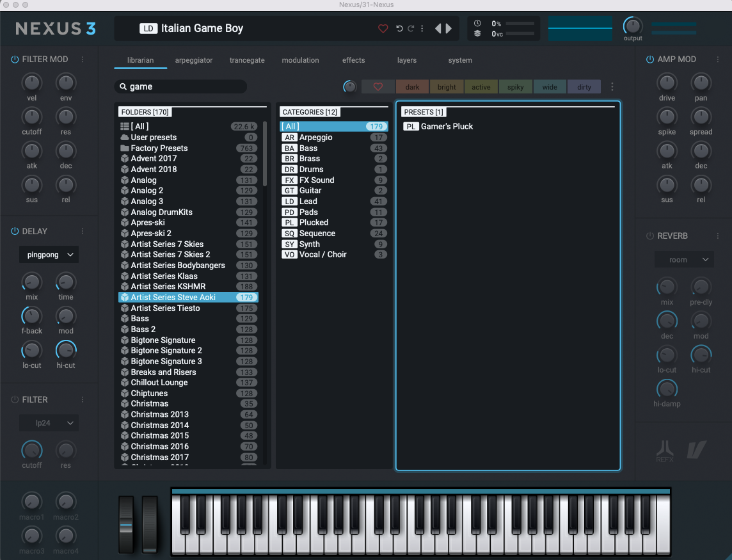Image resolution: width=732 pixels, height=560 pixels.
Task: Click the FILTER MOD cutoff knob
Action: (x=32, y=116)
